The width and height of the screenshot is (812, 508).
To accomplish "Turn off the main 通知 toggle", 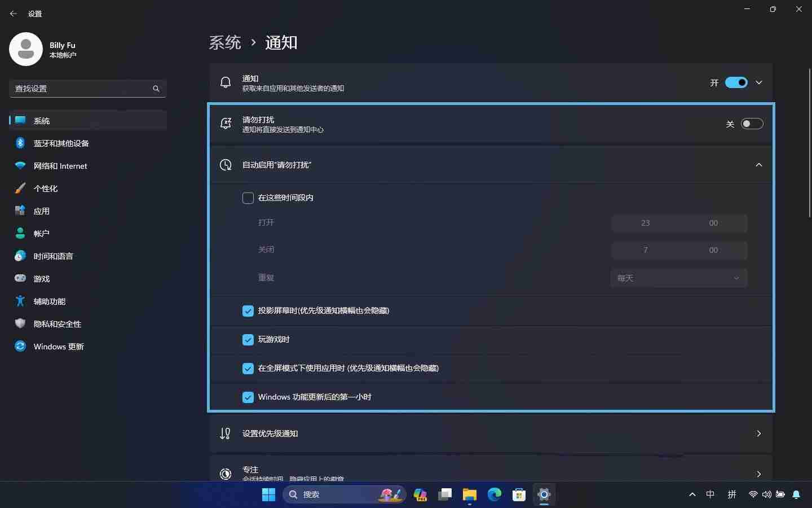I will [736, 82].
